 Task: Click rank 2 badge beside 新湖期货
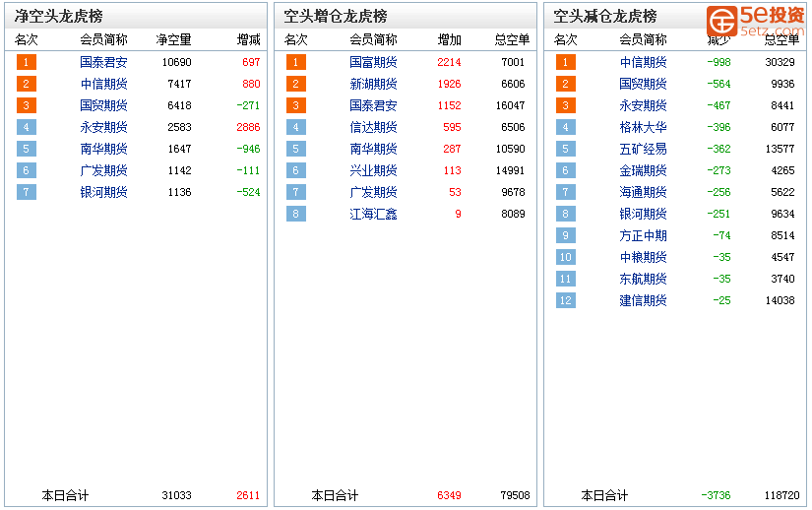295,84
